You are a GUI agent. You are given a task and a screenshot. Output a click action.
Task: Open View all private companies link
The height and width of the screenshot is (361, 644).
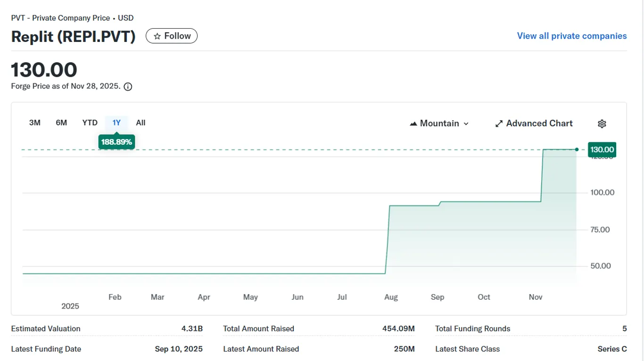click(572, 36)
